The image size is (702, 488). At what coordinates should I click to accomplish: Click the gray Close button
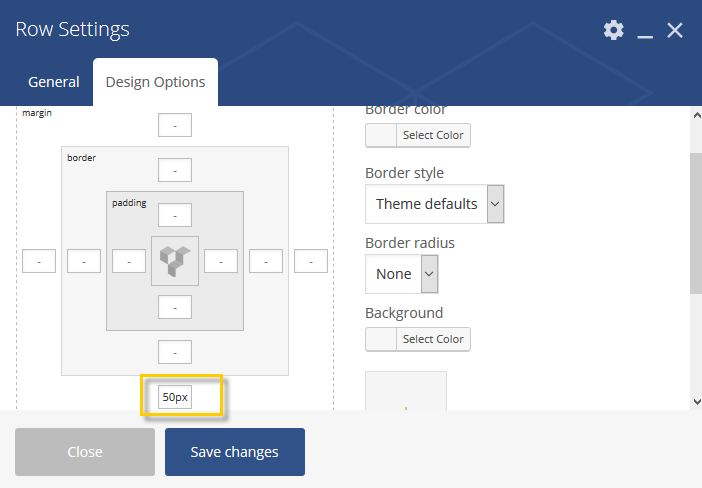(85, 452)
